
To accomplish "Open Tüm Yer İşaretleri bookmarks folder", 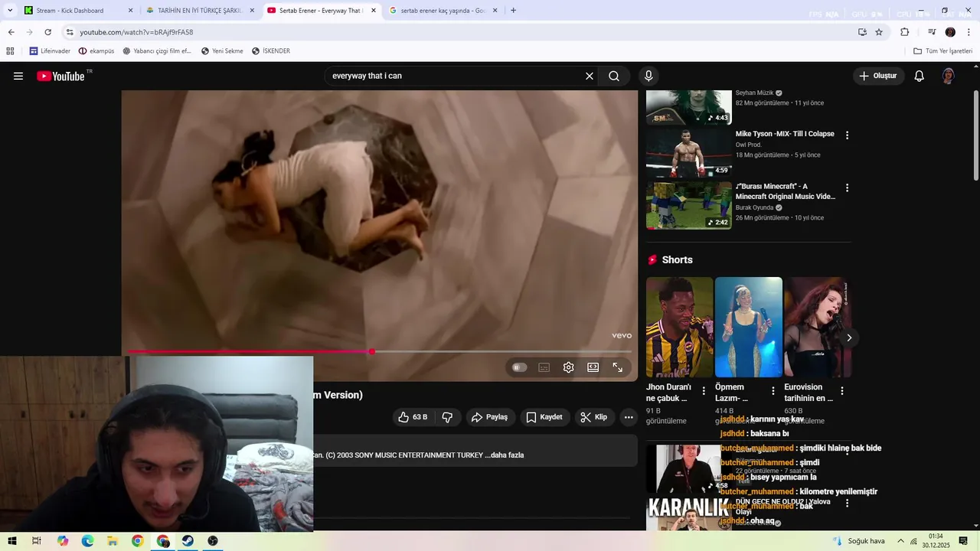I will click(942, 51).
